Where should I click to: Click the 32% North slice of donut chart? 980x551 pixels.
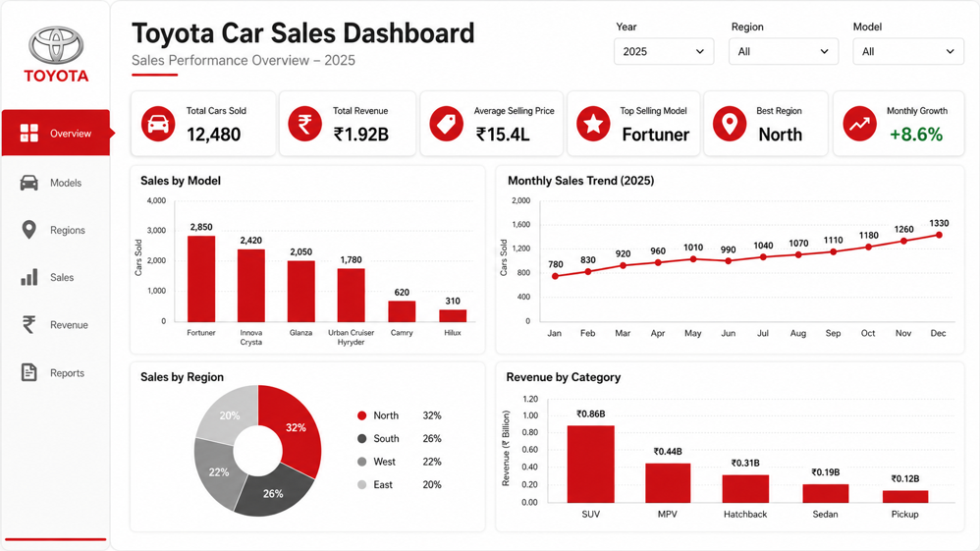[x=295, y=428]
